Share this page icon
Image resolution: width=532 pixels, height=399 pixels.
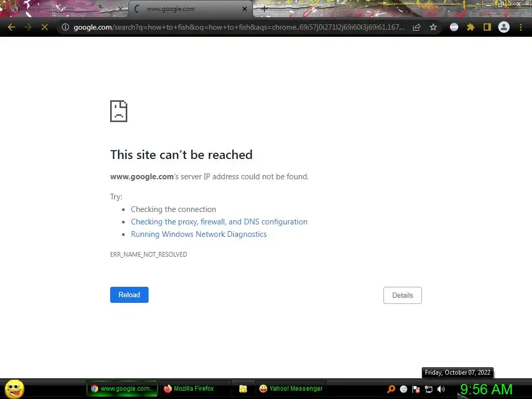(417, 27)
